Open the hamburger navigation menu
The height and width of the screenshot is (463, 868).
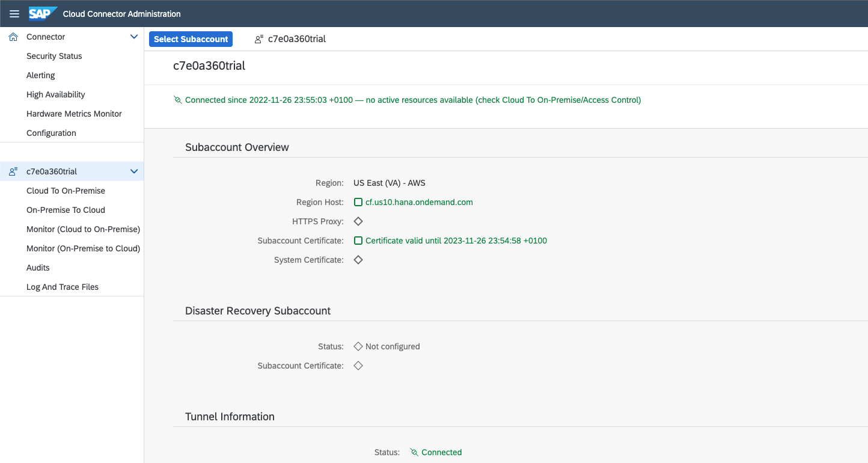(x=14, y=14)
